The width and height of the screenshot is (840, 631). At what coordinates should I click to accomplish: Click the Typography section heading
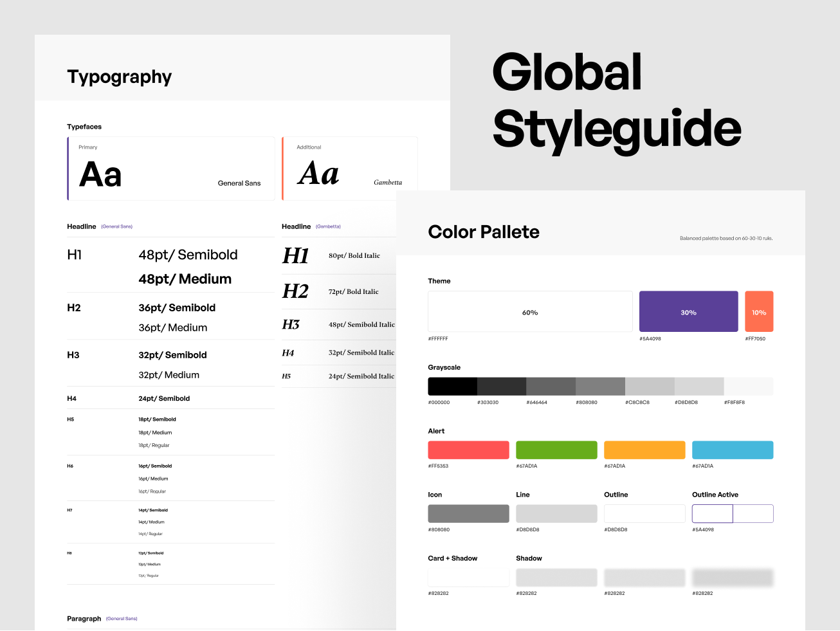point(120,77)
